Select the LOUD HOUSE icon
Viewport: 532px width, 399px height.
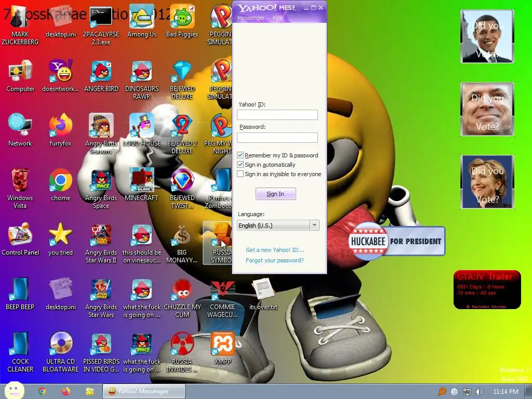pyautogui.click(x=141, y=130)
